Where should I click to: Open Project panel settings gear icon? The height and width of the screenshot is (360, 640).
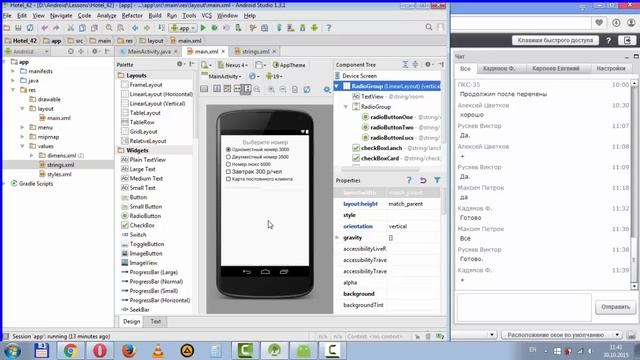[95, 51]
